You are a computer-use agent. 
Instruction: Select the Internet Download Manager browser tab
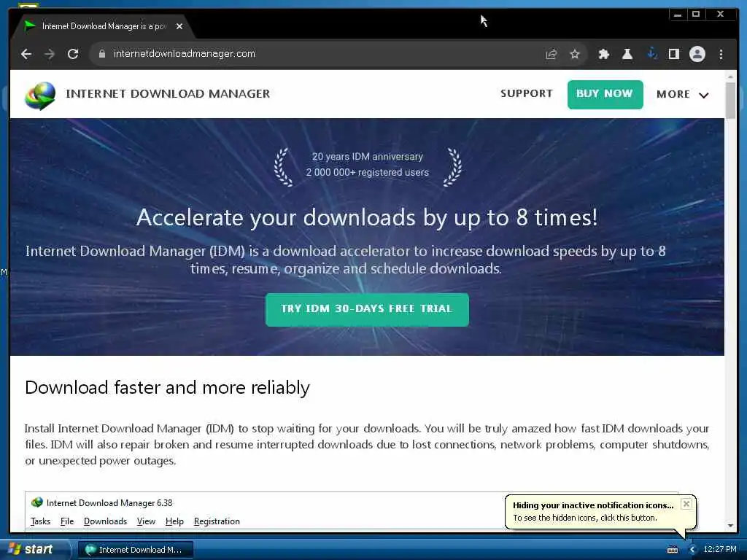[102, 26]
